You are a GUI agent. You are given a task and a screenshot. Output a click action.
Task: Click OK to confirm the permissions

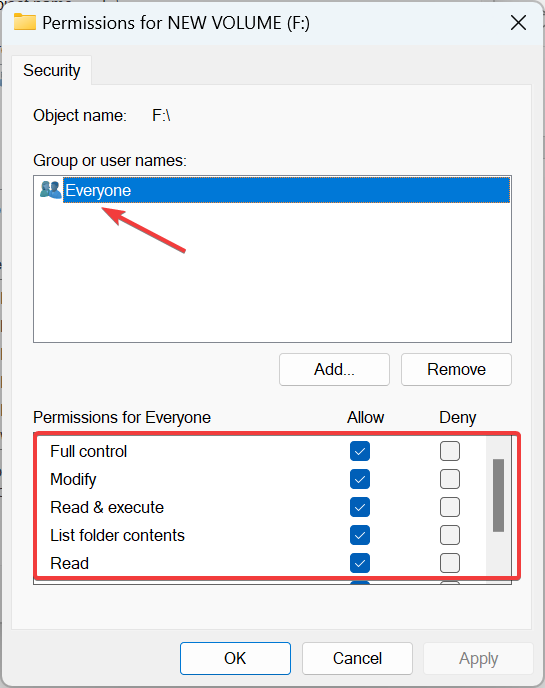(x=235, y=658)
